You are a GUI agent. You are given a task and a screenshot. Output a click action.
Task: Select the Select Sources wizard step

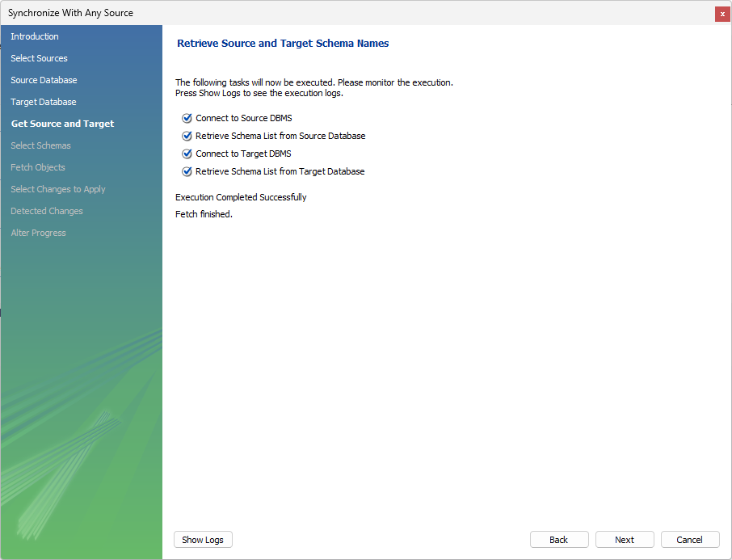click(40, 58)
